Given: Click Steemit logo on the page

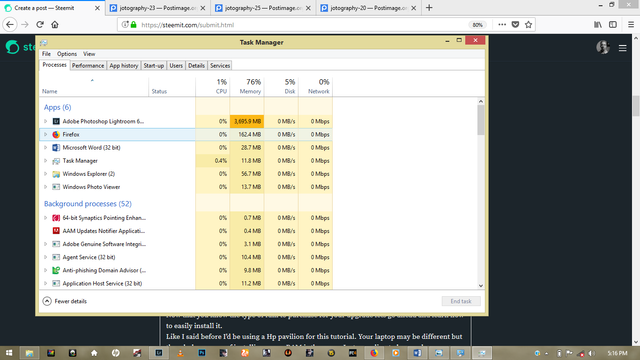Looking at the screenshot, I should pyautogui.click(x=12, y=47).
